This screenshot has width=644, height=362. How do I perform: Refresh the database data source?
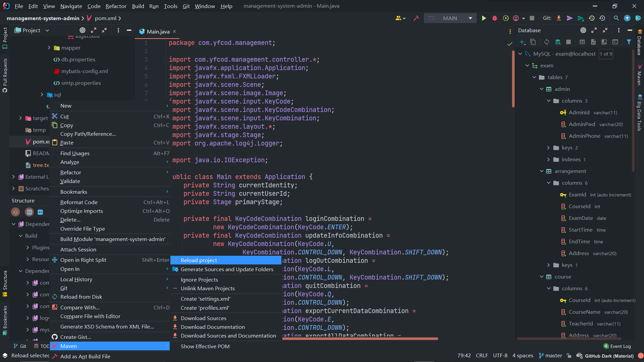(547, 42)
